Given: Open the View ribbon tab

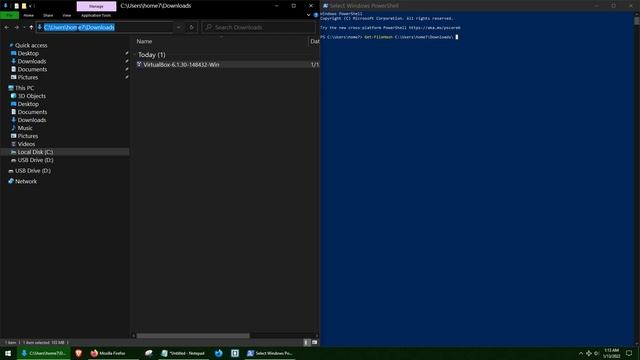Looking at the screenshot, I should point(67,16).
